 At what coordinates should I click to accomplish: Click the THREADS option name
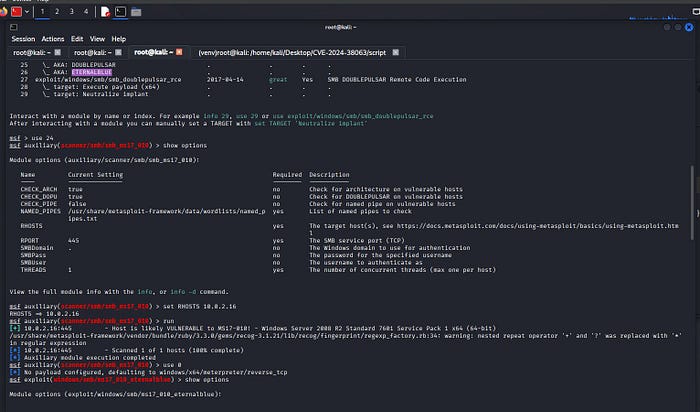33,270
